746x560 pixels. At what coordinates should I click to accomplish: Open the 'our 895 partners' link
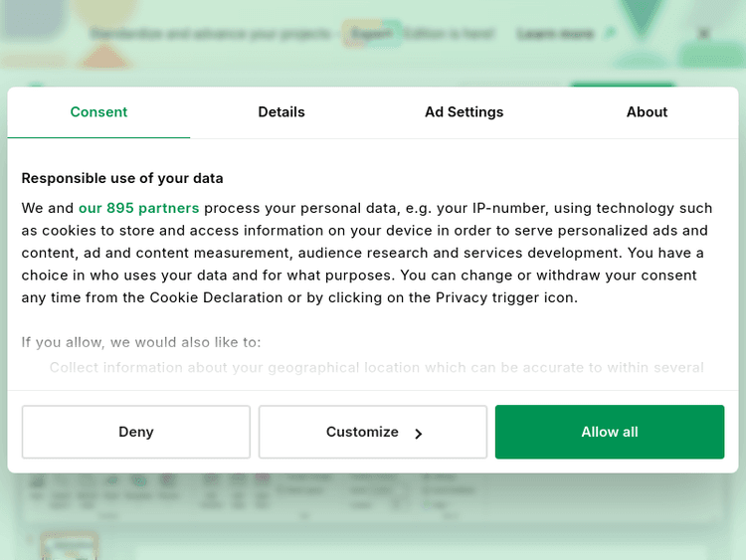[x=138, y=208]
